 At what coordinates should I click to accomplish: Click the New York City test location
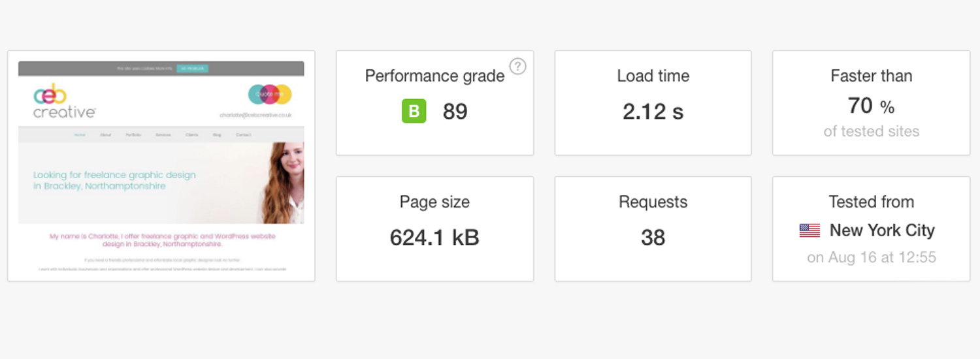(882, 230)
